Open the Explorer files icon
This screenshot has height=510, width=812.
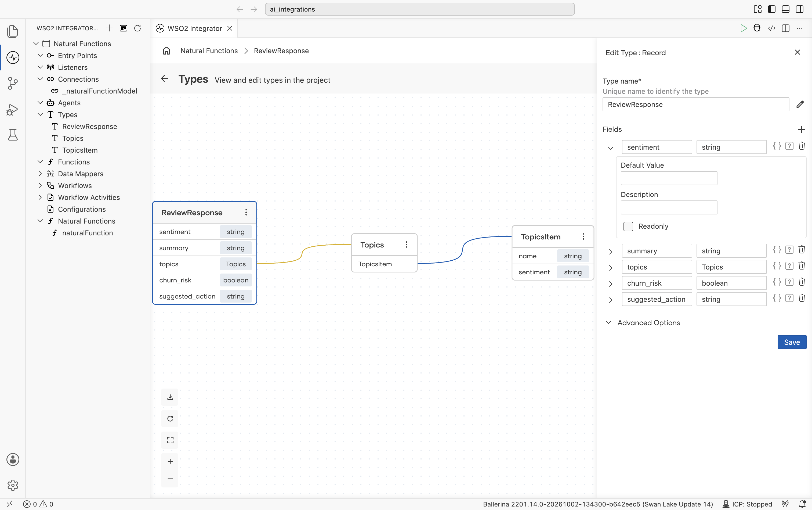click(x=13, y=31)
